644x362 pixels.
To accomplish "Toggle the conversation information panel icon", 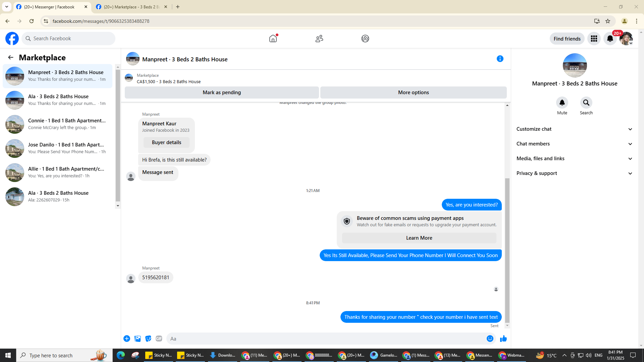I will pos(500,59).
